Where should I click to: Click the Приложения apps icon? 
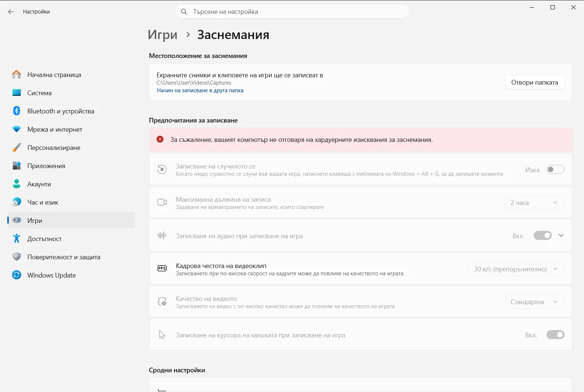[16, 166]
